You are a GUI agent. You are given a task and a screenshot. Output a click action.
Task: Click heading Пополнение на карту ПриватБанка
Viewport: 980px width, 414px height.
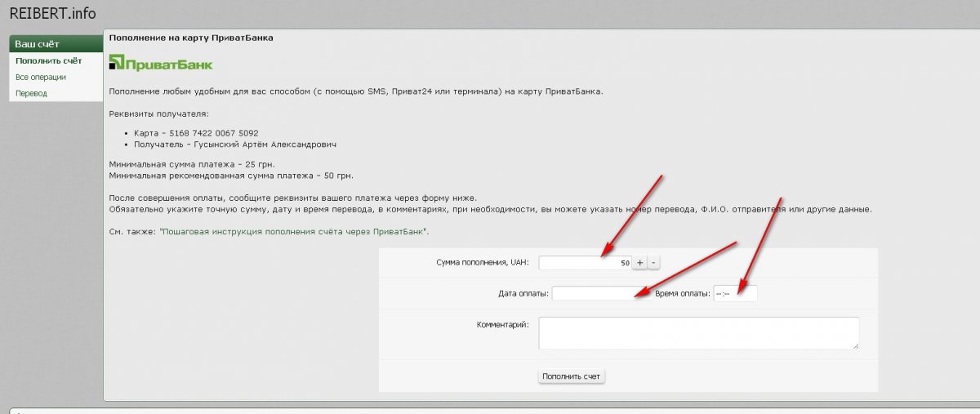(191, 38)
